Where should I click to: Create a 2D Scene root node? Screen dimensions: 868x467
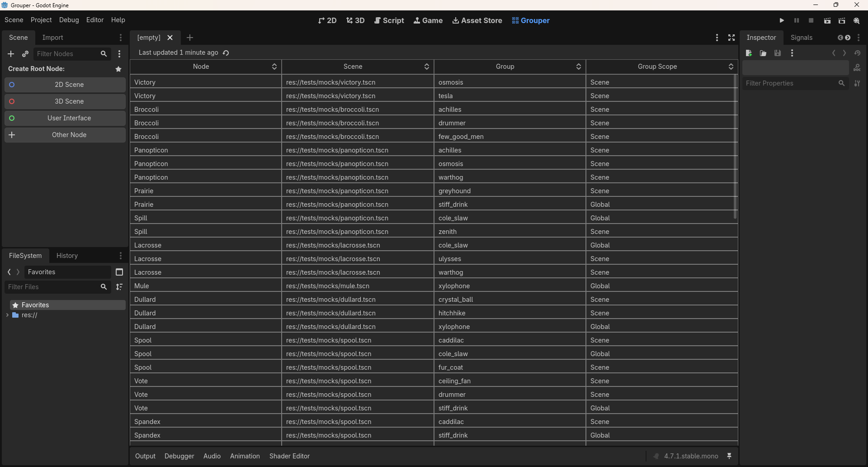[65, 85]
